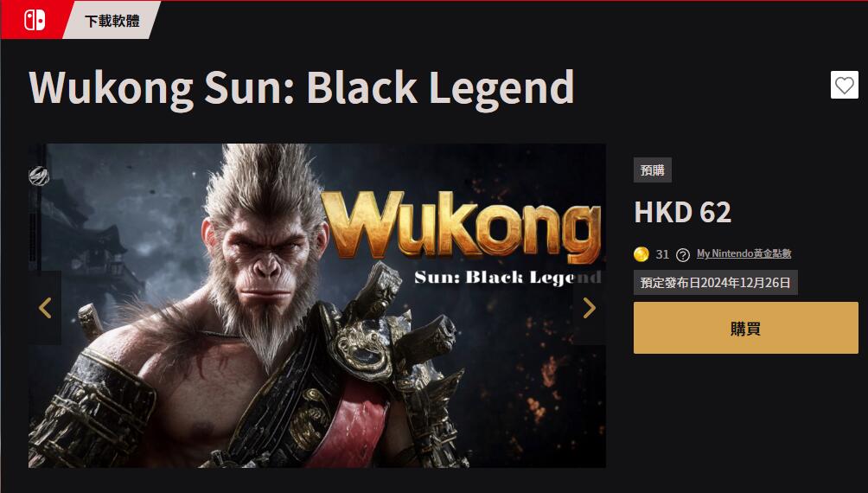Click the Sun: Black Legend subtitle in artwork

point(507,278)
